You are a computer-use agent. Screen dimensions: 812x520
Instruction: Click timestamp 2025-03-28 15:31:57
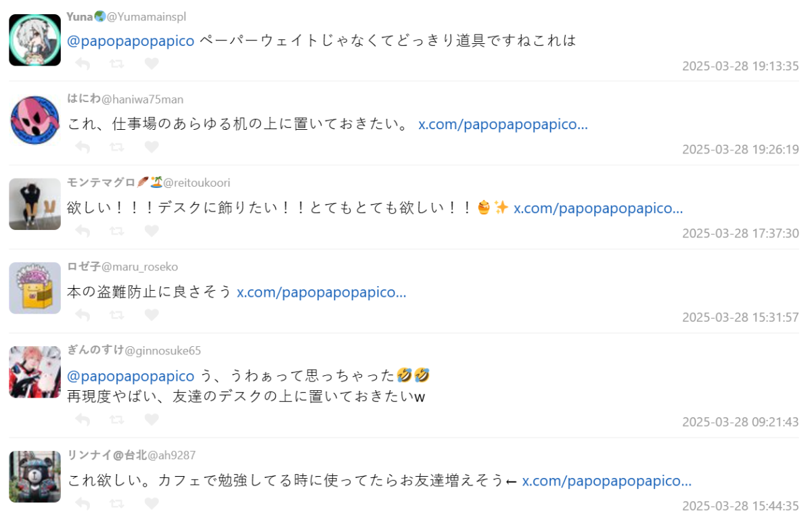click(740, 317)
